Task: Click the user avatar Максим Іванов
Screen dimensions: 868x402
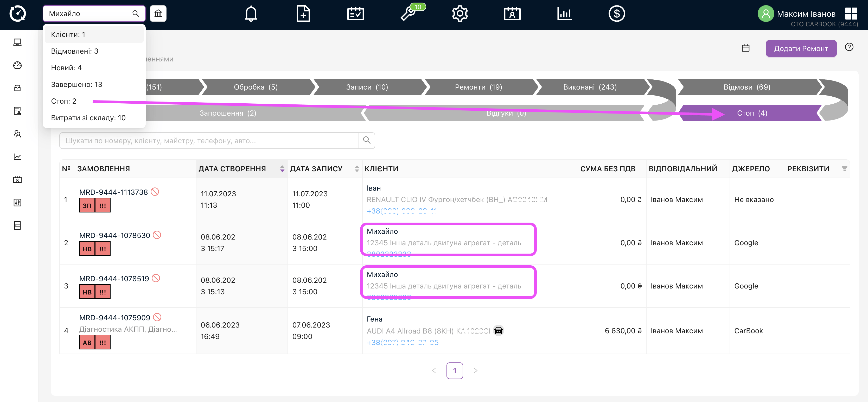Action: click(765, 14)
